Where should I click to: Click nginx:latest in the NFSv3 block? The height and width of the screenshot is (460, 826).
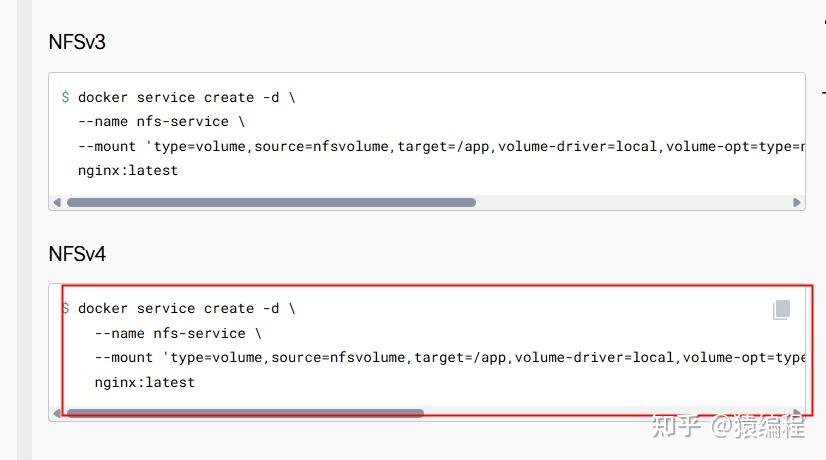point(128,170)
